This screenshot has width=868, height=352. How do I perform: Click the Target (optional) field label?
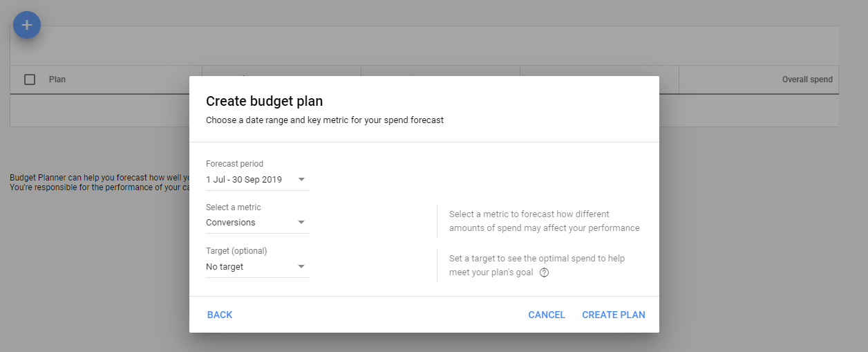point(236,251)
